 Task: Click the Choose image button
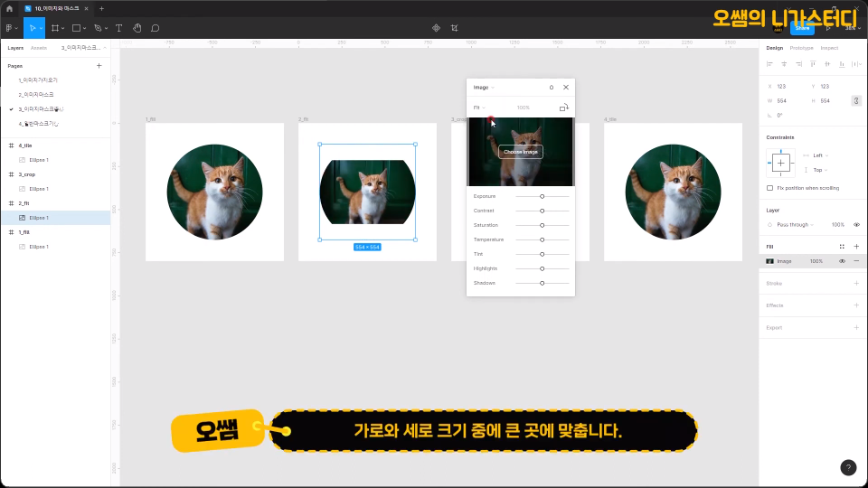pyautogui.click(x=521, y=152)
